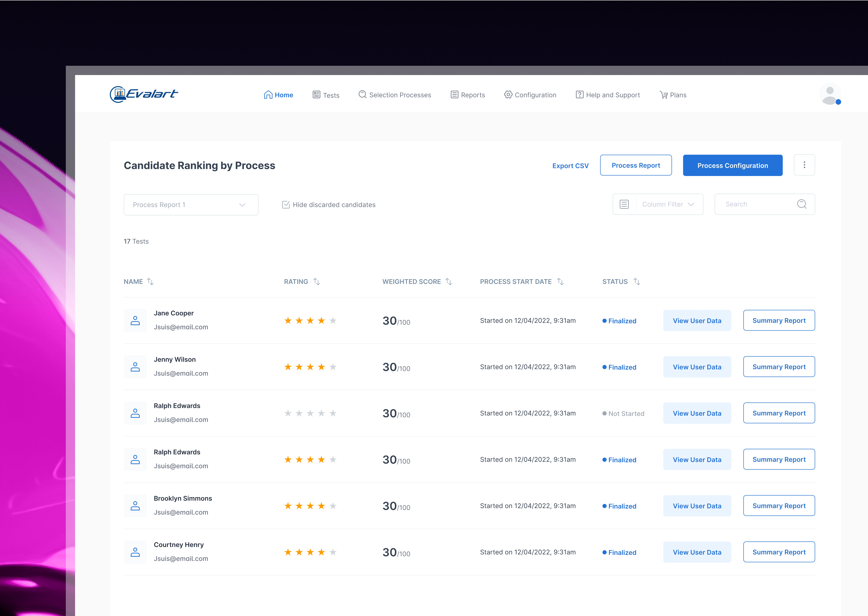Click into the Search input field

[755, 204]
